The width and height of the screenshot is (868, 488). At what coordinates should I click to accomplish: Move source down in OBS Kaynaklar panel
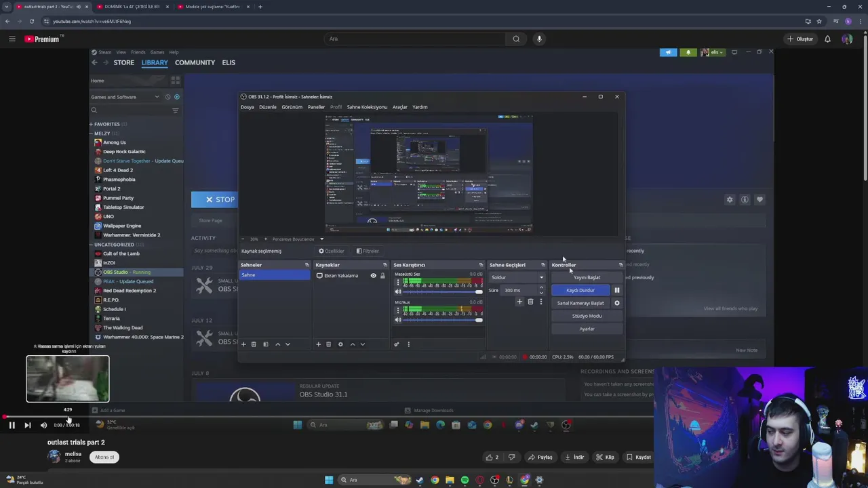(362, 344)
